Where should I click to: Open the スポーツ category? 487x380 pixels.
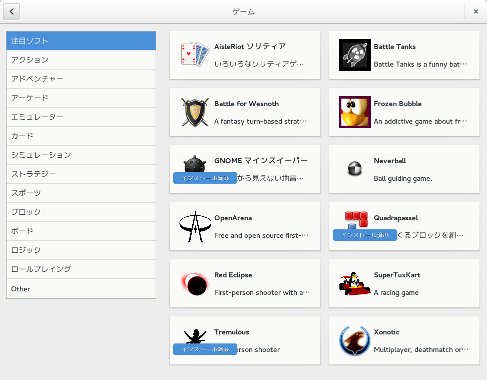click(x=81, y=193)
